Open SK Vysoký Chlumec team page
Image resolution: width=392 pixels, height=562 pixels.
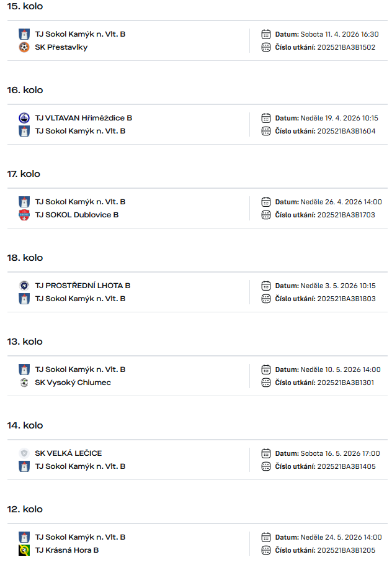click(x=73, y=383)
